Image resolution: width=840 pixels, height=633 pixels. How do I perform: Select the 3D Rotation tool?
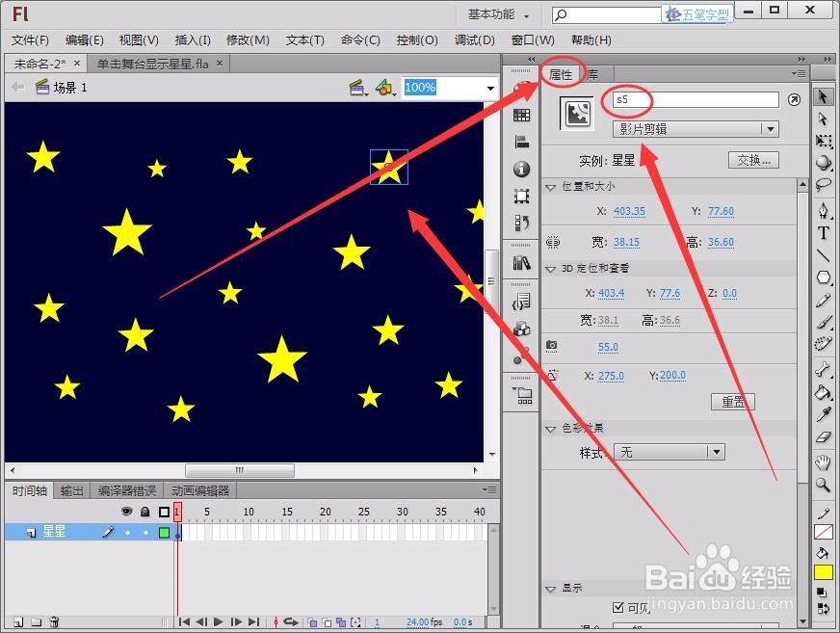pyautogui.click(x=824, y=163)
